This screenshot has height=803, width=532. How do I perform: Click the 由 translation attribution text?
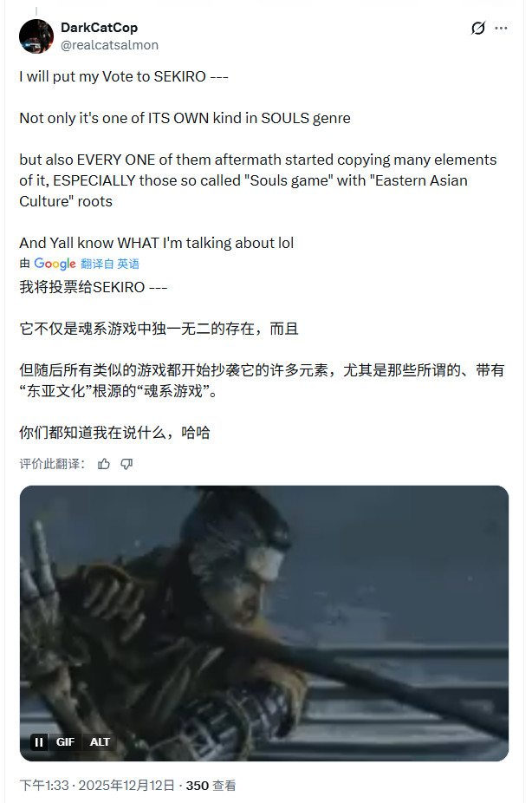(24, 264)
